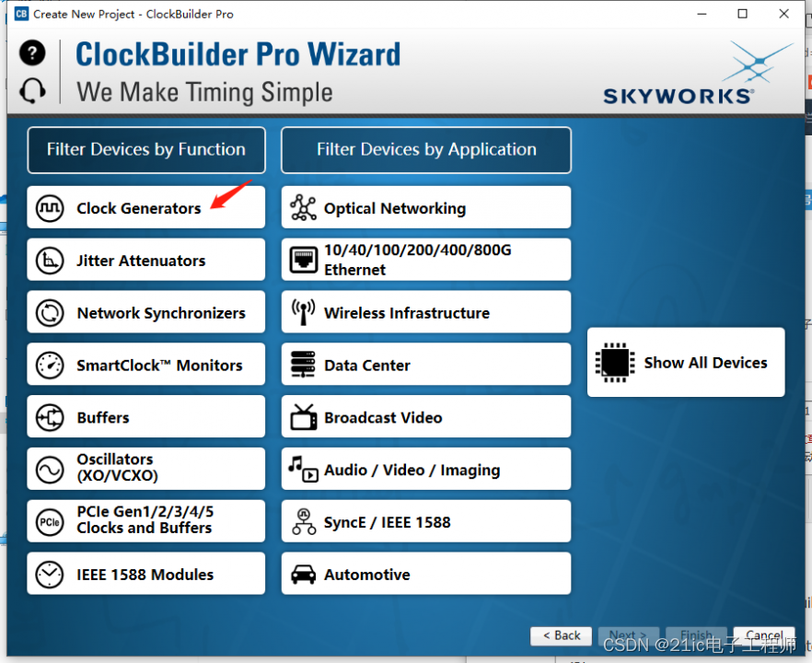Click the PCIe circle icon
The height and width of the screenshot is (663, 812).
click(x=50, y=522)
